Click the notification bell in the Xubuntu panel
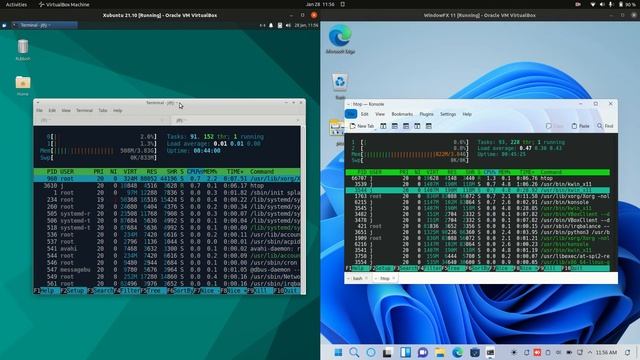The image size is (640, 360). point(271,25)
